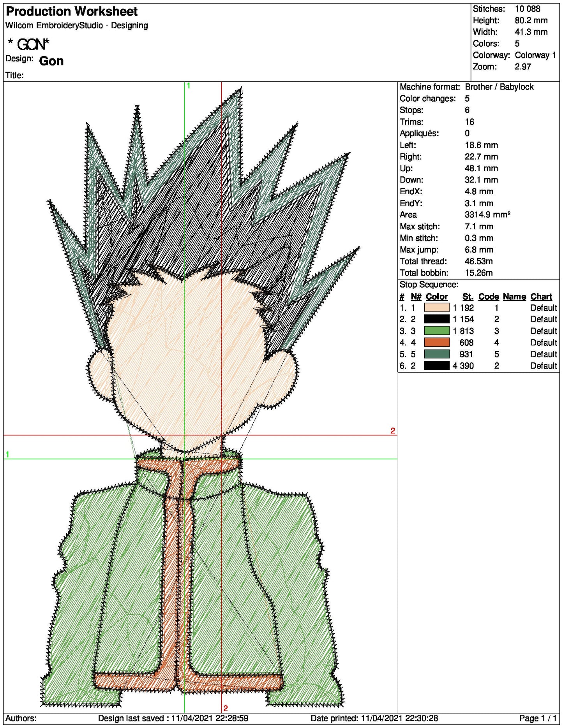Screen dimensions: 563x728
Task: Click the Min stitch value '0.3 mm'
Action: (479, 238)
